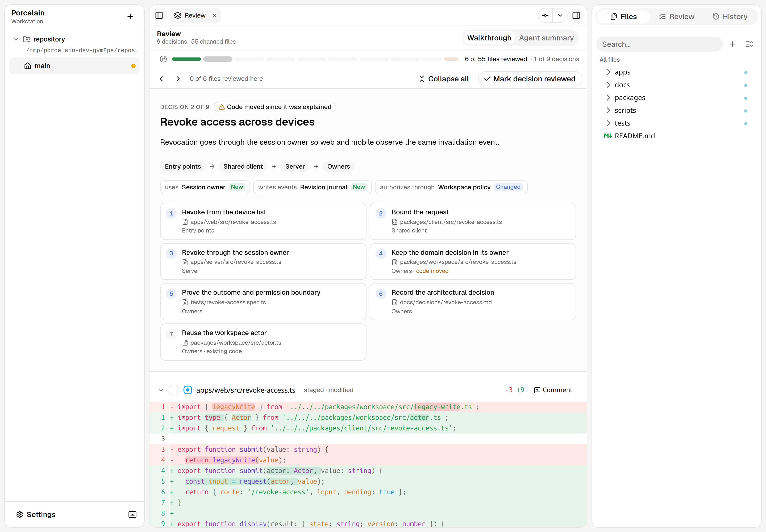766x532 pixels.
Task: Add a Comment on revoke-access.ts
Action: pyautogui.click(x=553, y=390)
